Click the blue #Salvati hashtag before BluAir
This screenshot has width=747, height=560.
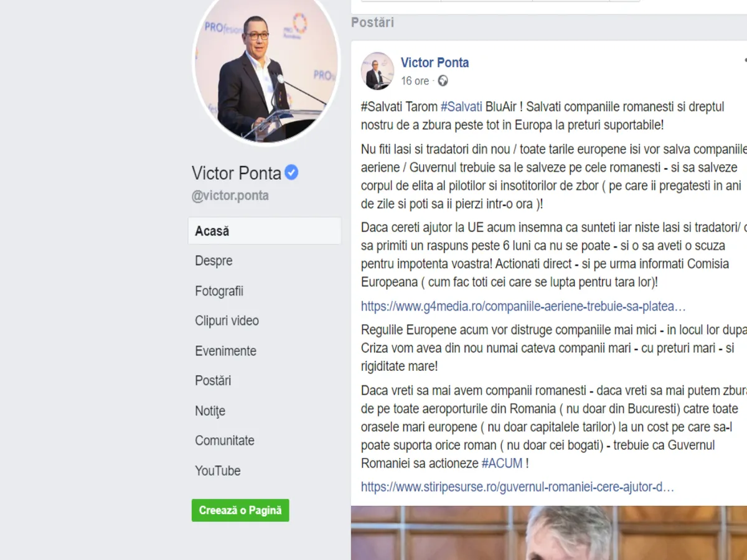(461, 107)
